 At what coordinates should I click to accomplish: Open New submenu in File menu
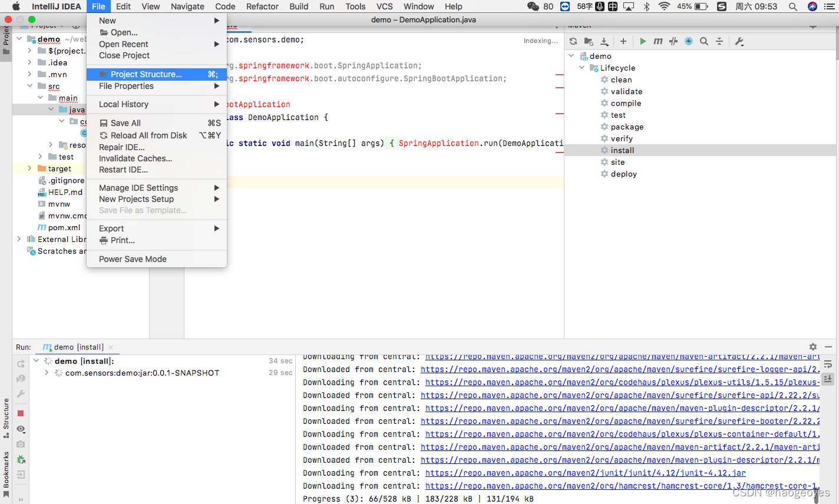[157, 21]
